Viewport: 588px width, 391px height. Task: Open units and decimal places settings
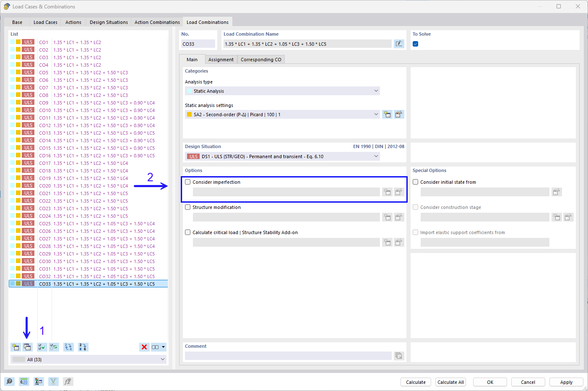[24, 381]
